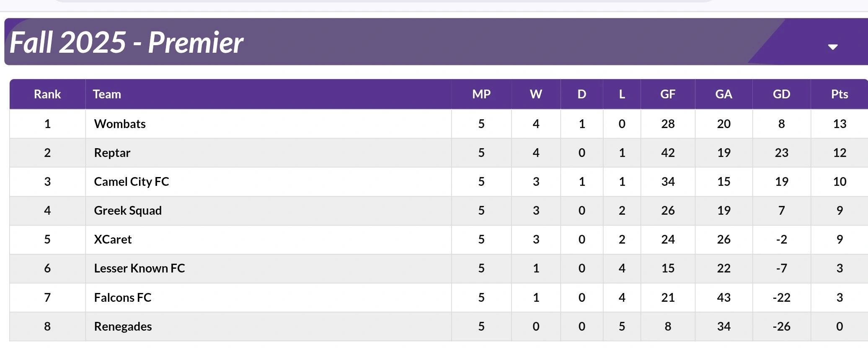The width and height of the screenshot is (868, 352).
Task: Open the Wombats team entry
Action: tap(120, 124)
